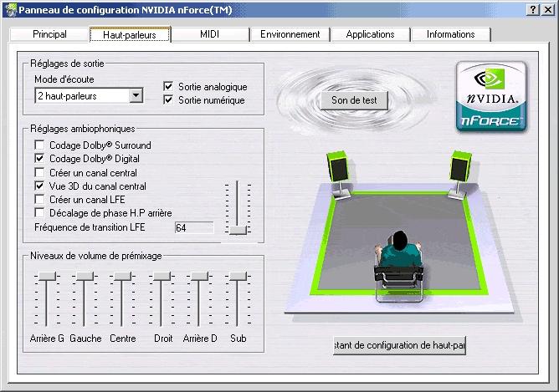The height and width of the screenshot is (392, 559).
Task: Select the Haut-parleurs tab
Action: 130,34
